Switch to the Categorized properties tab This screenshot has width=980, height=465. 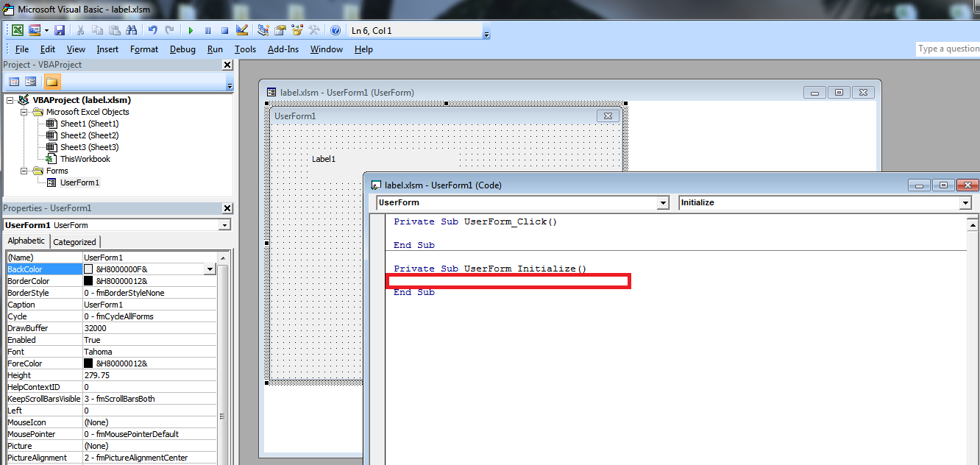tap(74, 241)
